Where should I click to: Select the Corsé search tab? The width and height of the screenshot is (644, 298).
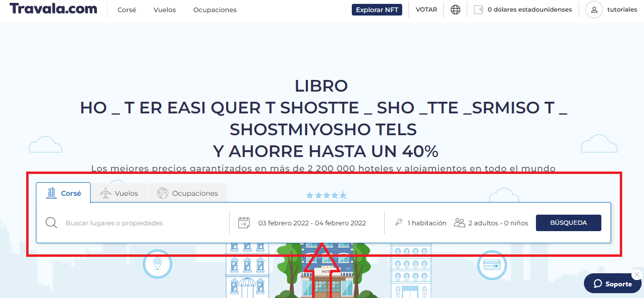(x=63, y=193)
